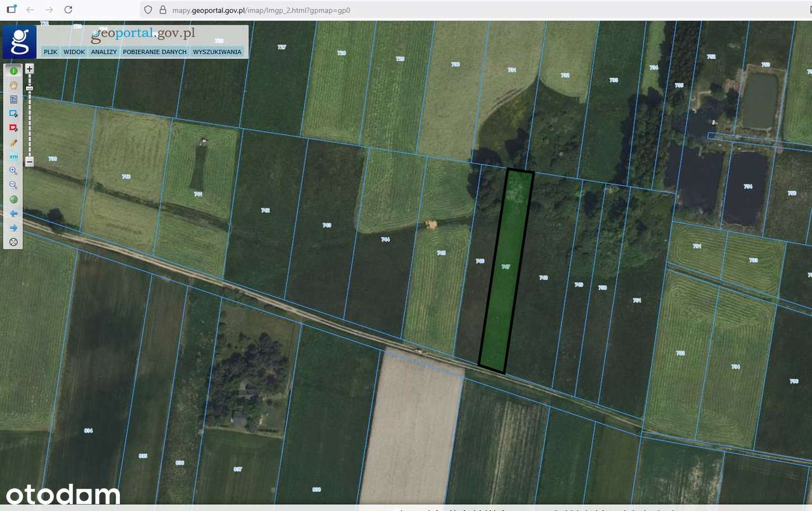This screenshot has width=812, height=511.
Task: Click the highlighted parcel 747
Action: click(x=506, y=271)
